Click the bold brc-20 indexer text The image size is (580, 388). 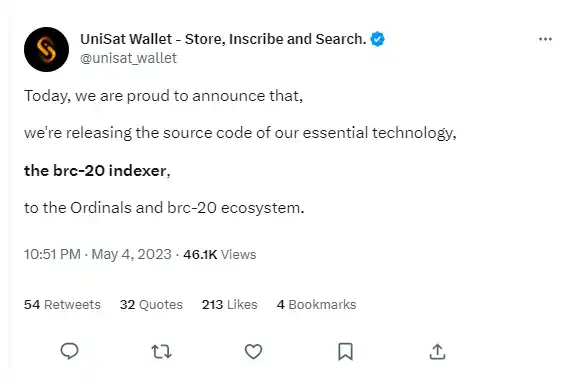pyautogui.click(x=97, y=171)
